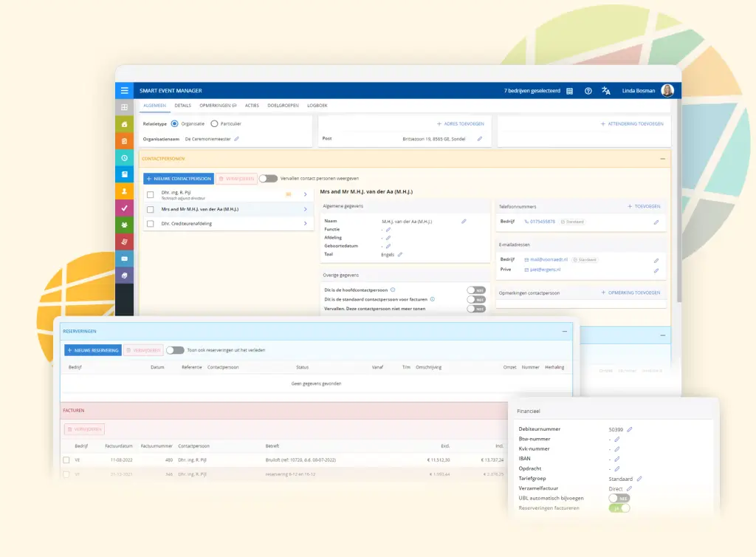Click the orange home icon in sidebar
756x557 pixels.
point(124,124)
